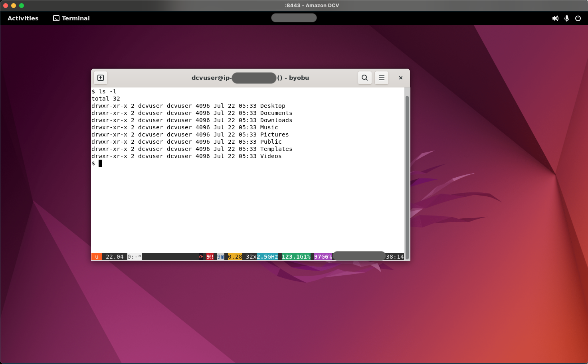Open the terminal hamburger menu
The image size is (588, 364).
click(x=382, y=78)
